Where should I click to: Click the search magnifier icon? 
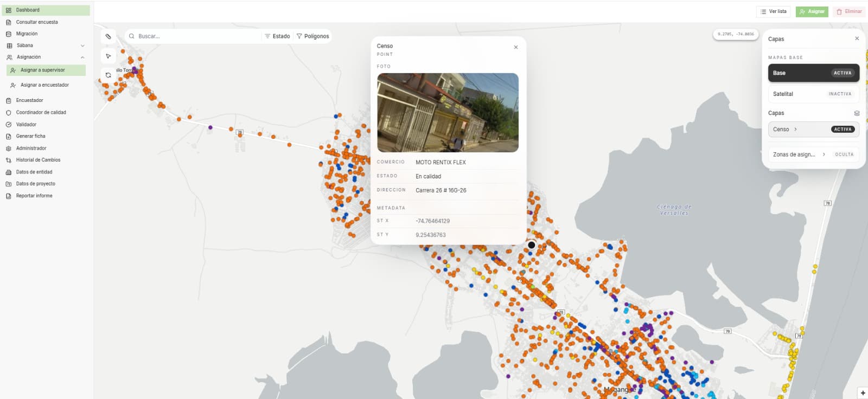click(x=131, y=36)
